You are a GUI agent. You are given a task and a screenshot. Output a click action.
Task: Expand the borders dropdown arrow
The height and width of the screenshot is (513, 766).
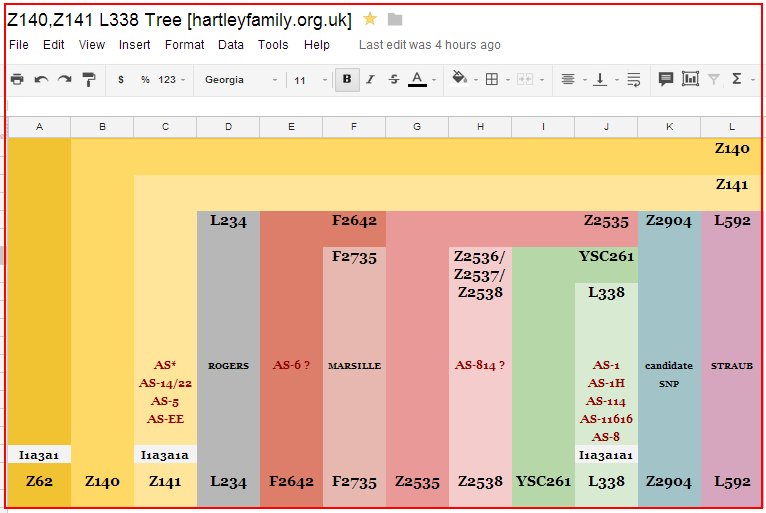tap(508, 80)
